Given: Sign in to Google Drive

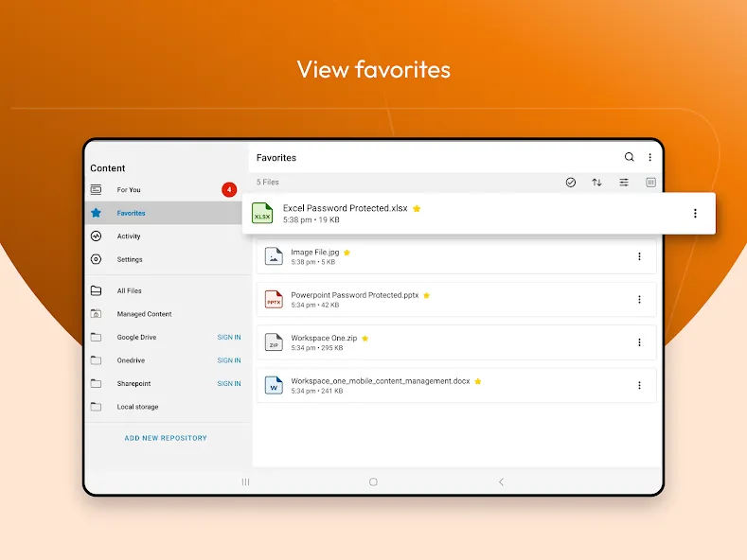Looking at the screenshot, I should point(229,337).
